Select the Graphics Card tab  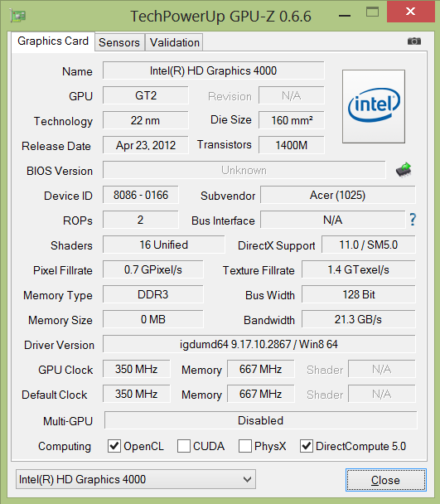pyautogui.click(x=53, y=41)
